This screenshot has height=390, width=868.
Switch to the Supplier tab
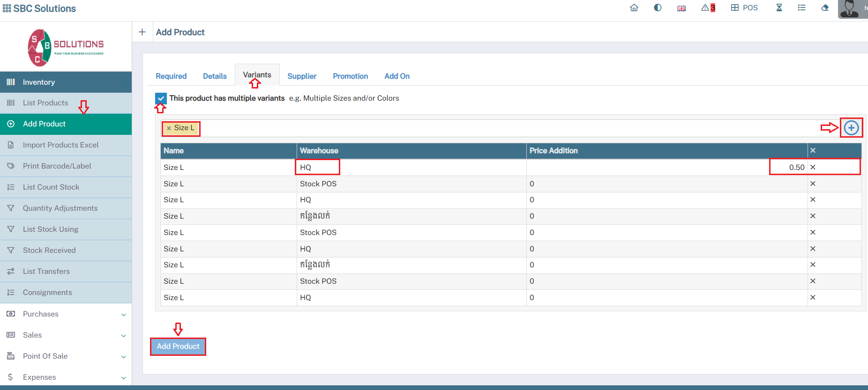pos(302,76)
